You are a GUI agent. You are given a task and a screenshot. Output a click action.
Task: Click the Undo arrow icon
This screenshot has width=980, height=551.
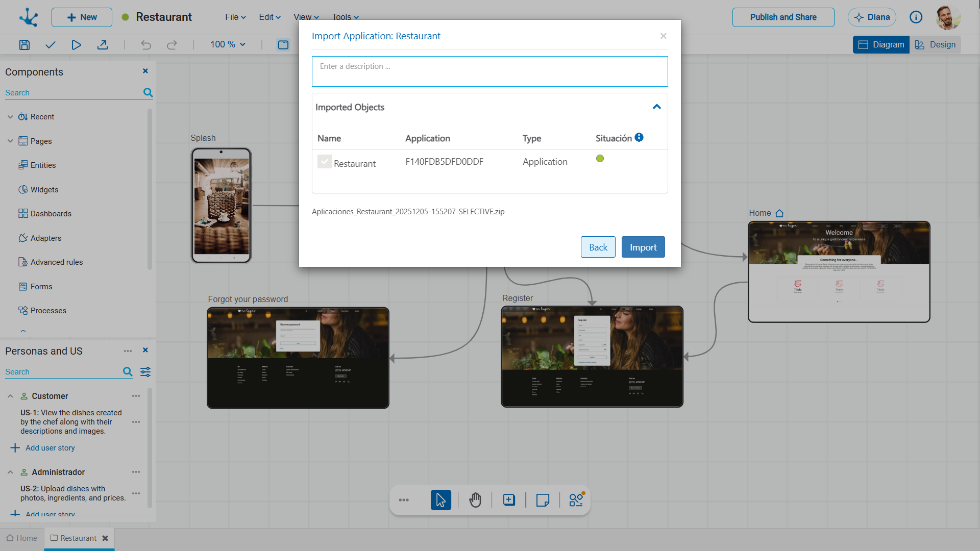click(x=146, y=45)
